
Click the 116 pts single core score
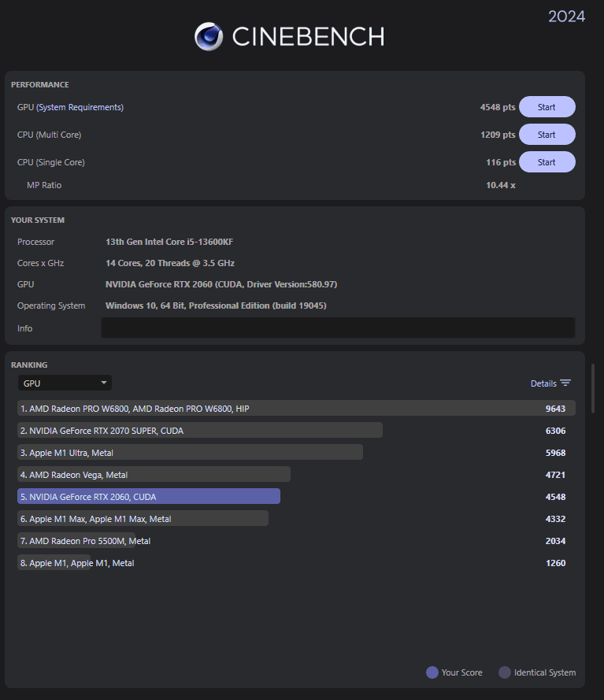[x=500, y=162]
